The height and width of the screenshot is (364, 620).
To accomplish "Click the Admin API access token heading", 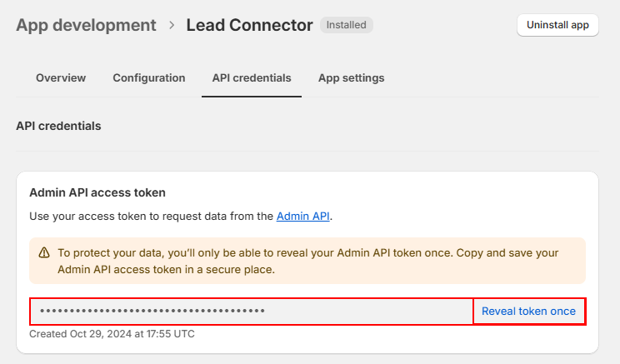I will point(97,192).
